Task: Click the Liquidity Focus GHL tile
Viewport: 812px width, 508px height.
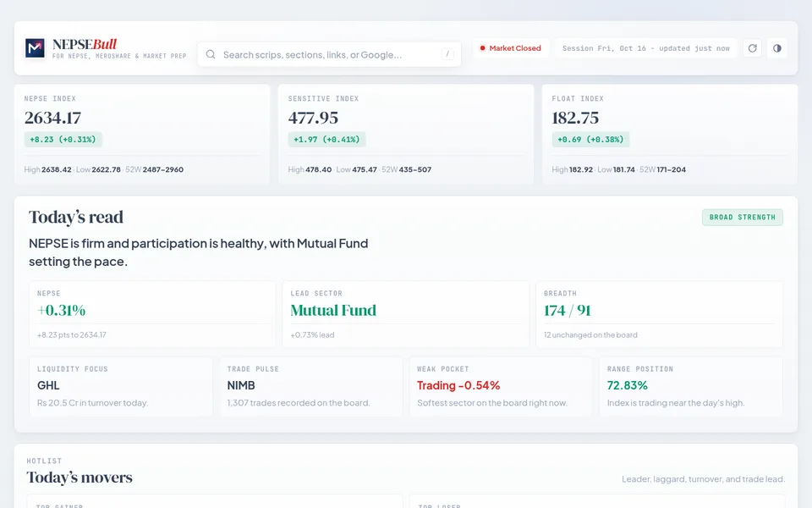Action: [121, 387]
